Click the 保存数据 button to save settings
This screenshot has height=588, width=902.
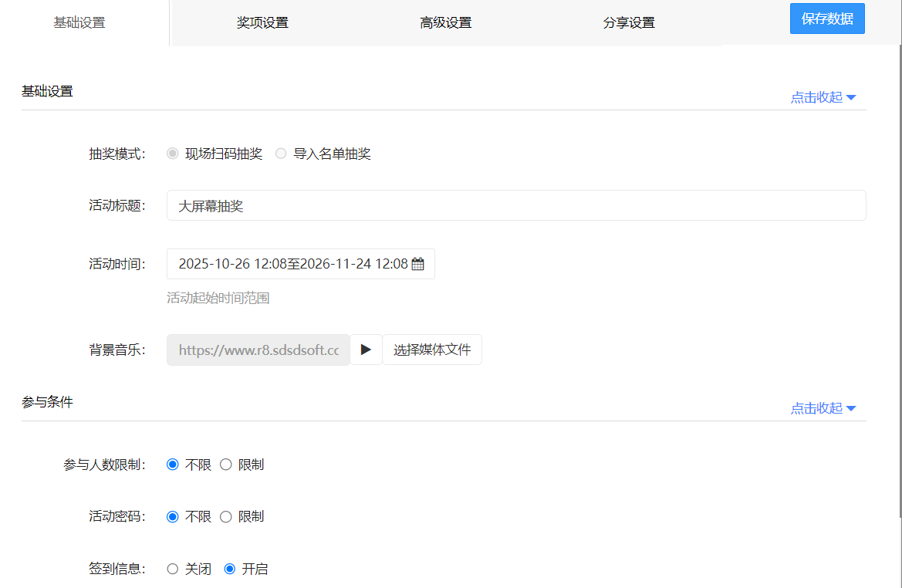[x=826, y=18]
